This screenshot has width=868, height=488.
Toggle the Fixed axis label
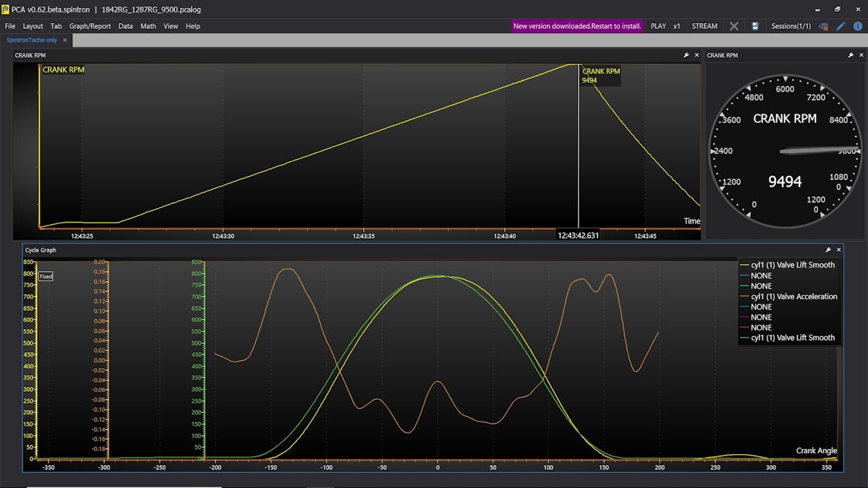(x=46, y=276)
